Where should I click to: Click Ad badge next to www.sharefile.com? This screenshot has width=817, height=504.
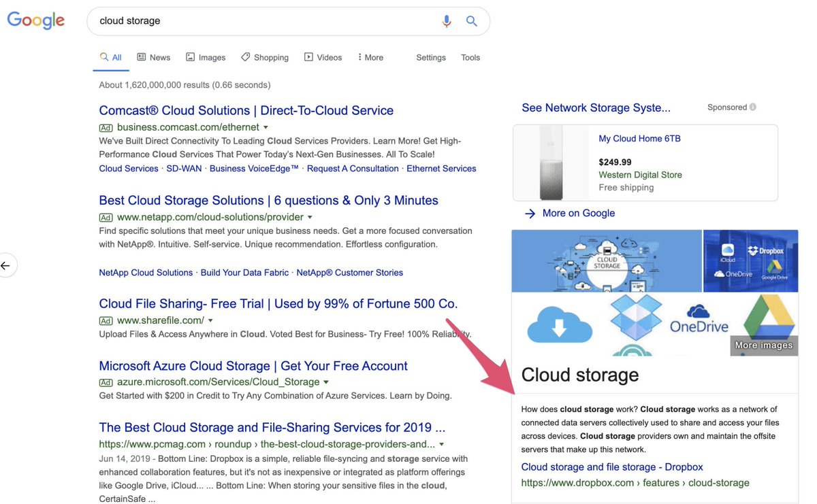(106, 321)
